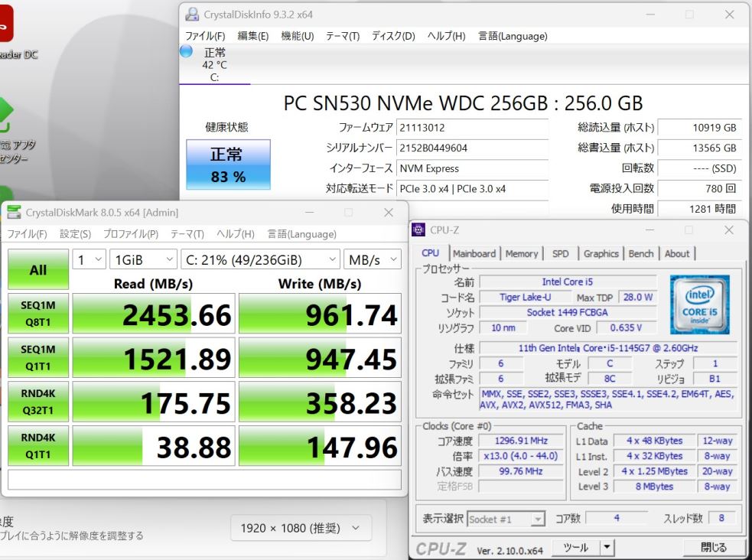The image size is (752, 560).
Task: Click the empty comment field in CrystalDiskMark
Action: pos(205,480)
